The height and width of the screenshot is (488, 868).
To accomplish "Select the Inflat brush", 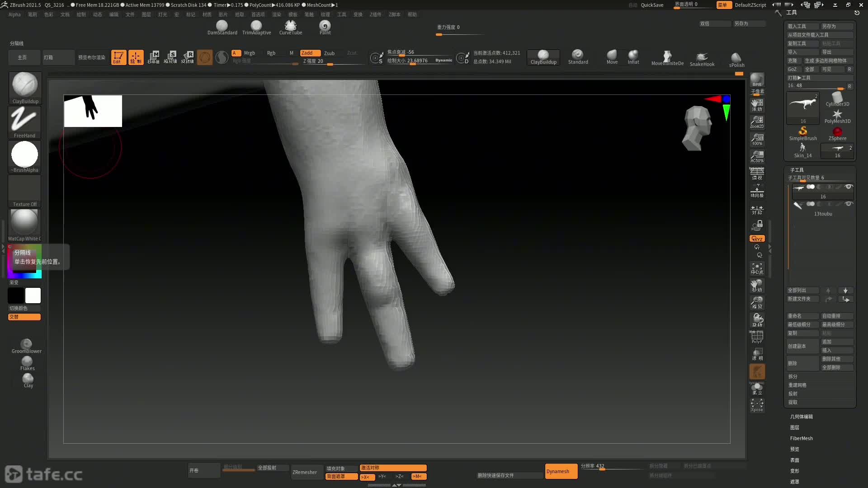I will click(633, 57).
